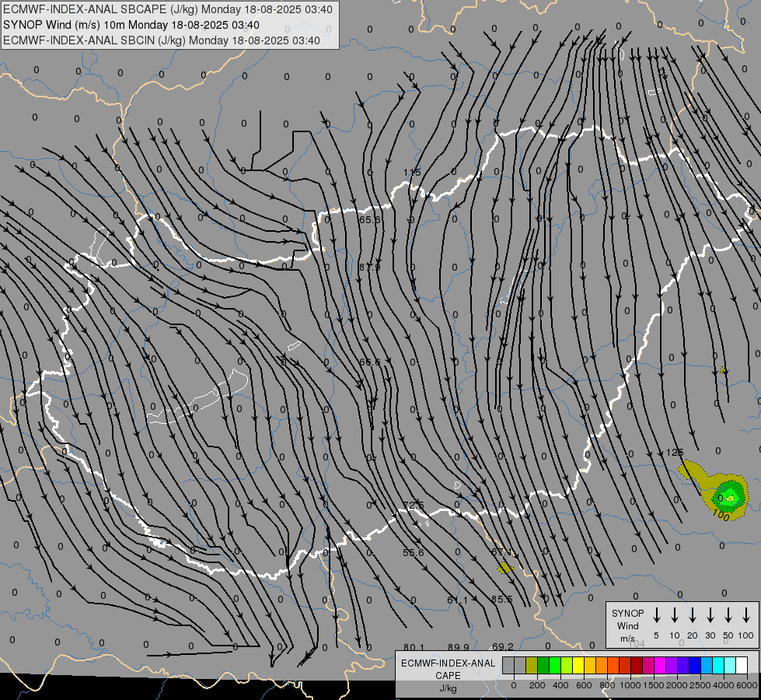Screen dimensions: 761x700
Task: Click the 100 contour label below green blob
Action: [x=721, y=516]
